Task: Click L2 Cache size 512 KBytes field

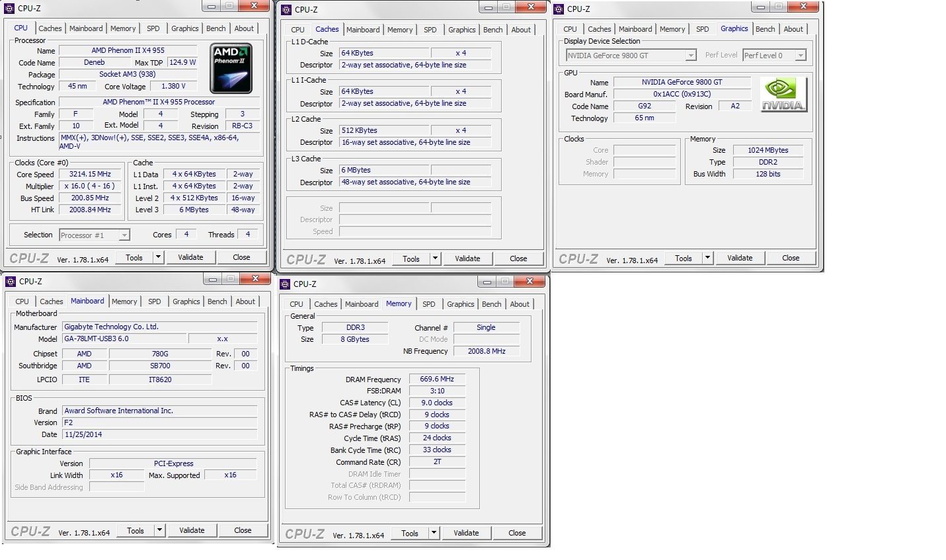Action: 384,130
